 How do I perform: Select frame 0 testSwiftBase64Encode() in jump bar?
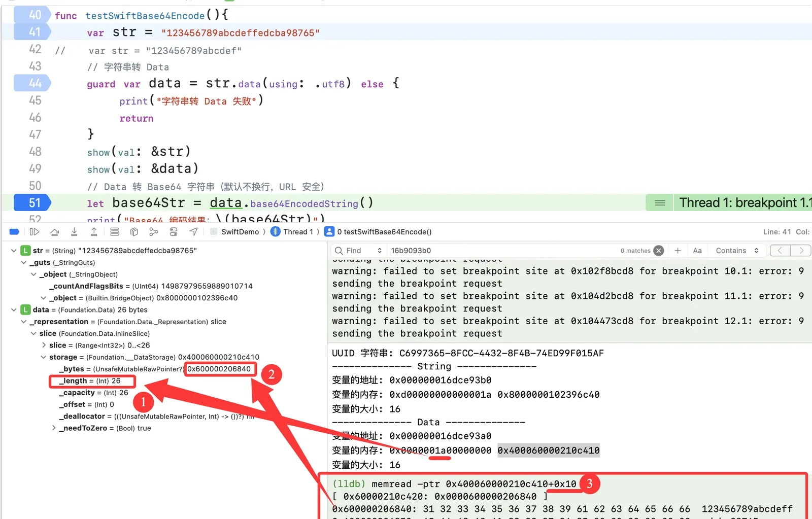(378, 232)
